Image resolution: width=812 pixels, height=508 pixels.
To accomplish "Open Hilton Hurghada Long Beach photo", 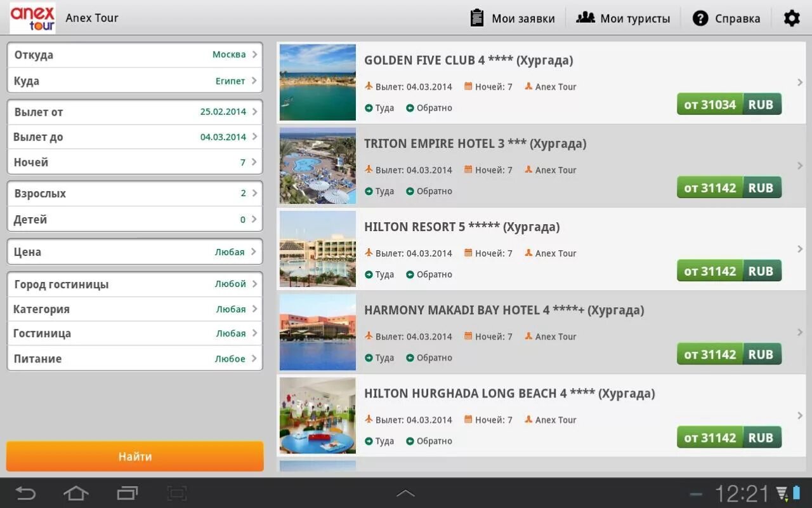I will tap(318, 415).
